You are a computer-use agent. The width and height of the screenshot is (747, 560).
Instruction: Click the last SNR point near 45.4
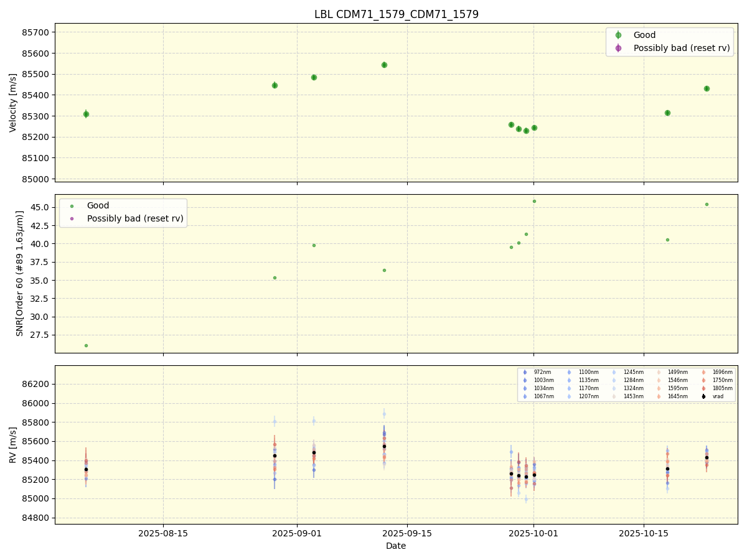click(707, 204)
